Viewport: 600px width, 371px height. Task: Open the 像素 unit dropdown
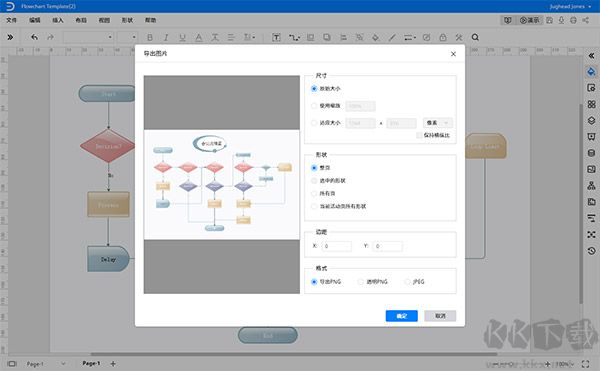pos(438,123)
